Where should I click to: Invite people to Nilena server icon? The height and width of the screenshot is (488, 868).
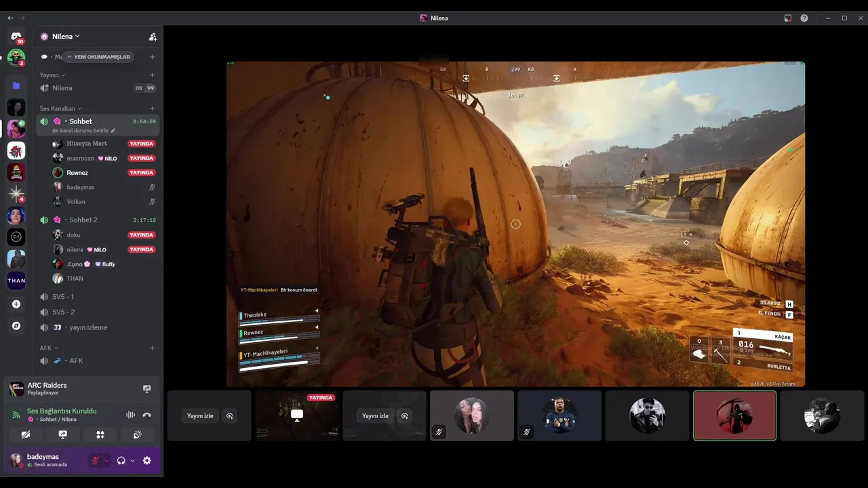tap(153, 37)
